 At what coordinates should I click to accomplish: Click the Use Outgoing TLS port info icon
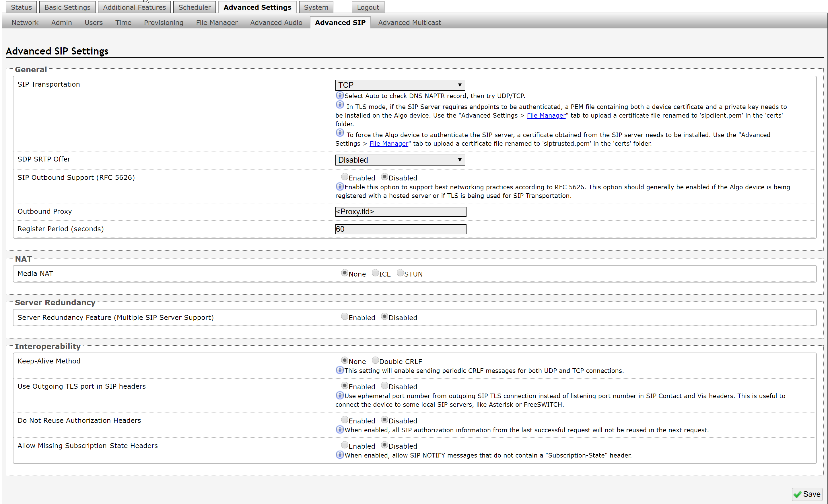(339, 396)
